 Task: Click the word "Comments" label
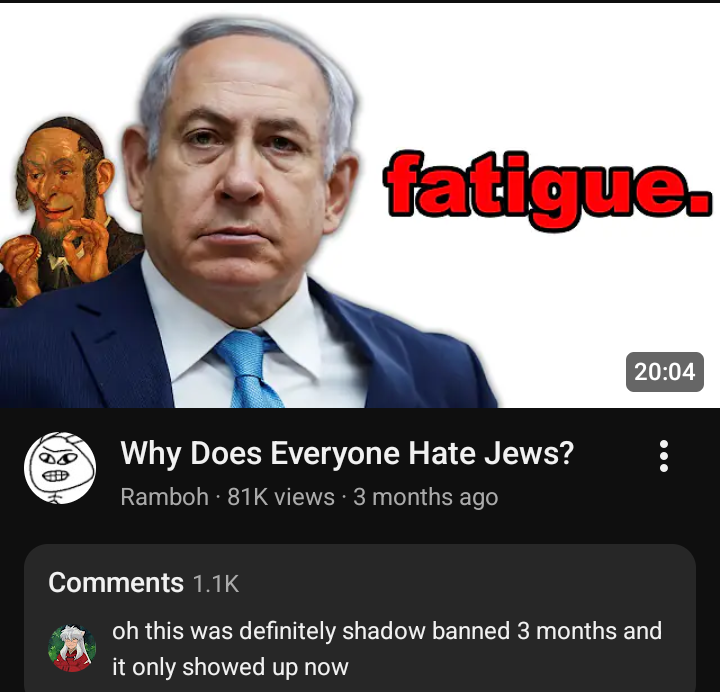pyautogui.click(x=116, y=583)
